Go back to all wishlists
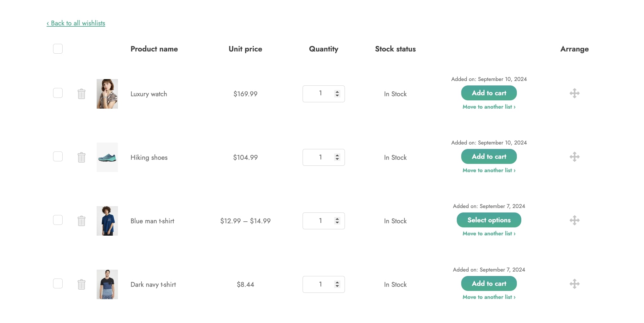The width and height of the screenshot is (644, 323). pos(76,23)
